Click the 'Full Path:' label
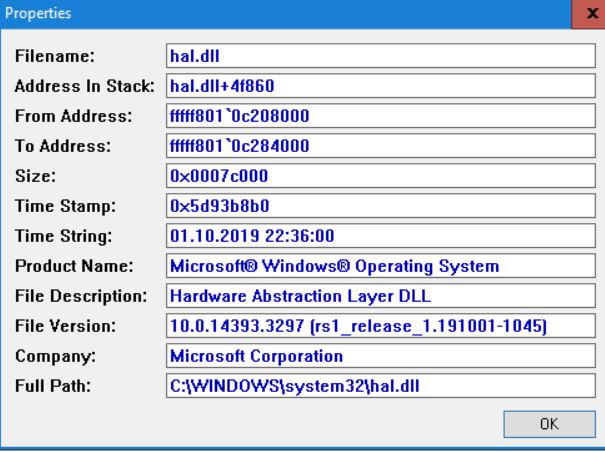Image resolution: width=605 pixels, height=452 pixels. tap(53, 386)
